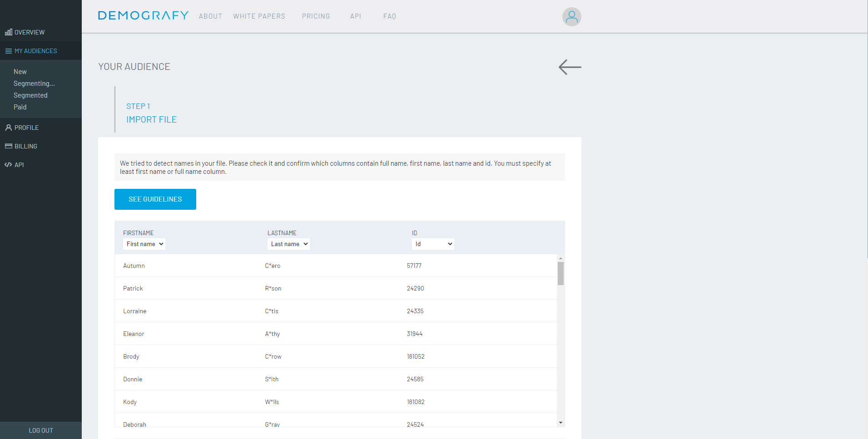The image size is (868, 439).
Task: Click the first name Patrick cell
Action: (x=133, y=288)
